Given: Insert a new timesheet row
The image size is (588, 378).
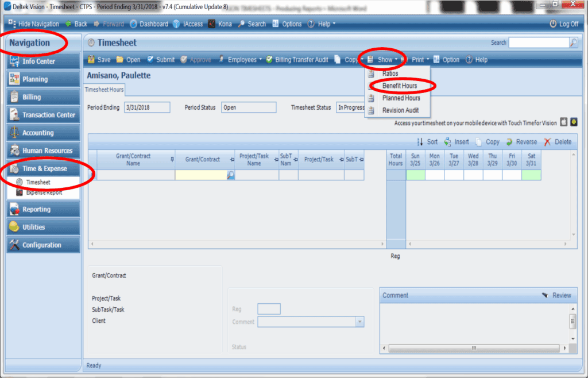Looking at the screenshot, I should point(457,142).
